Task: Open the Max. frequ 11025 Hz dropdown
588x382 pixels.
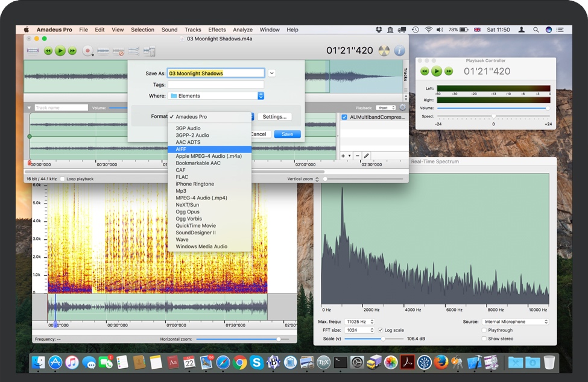Action: pyautogui.click(x=358, y=322)
